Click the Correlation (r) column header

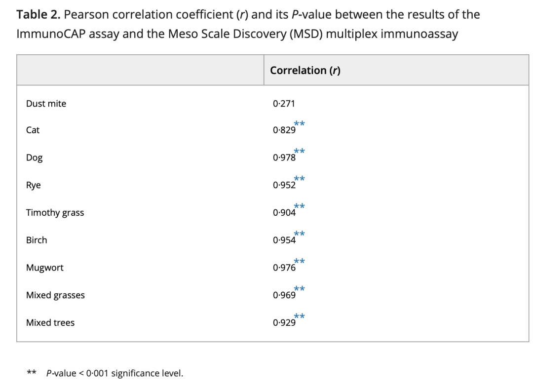coord(305,71)
